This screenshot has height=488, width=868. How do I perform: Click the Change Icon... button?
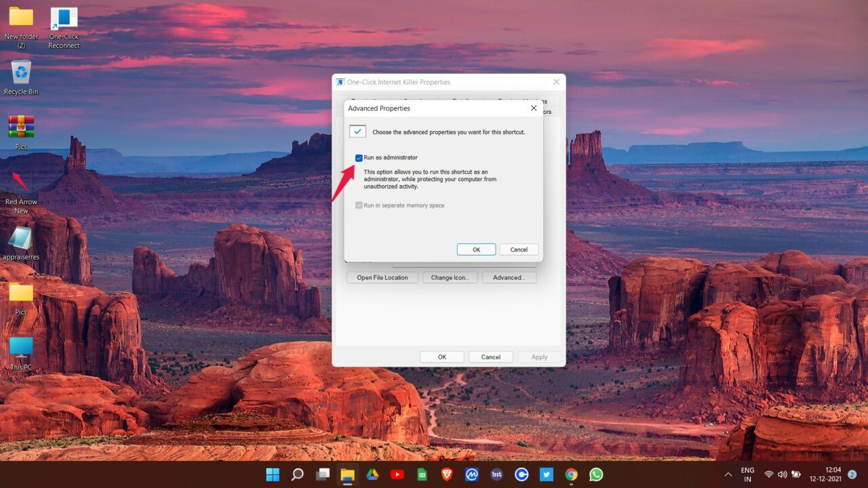pyautogui.click(x=450, y=277)
